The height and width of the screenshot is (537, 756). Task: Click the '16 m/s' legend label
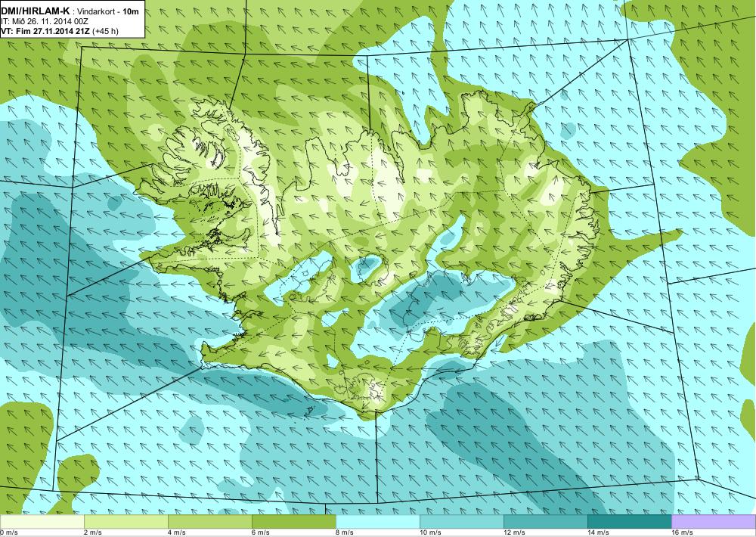(682, 532)
